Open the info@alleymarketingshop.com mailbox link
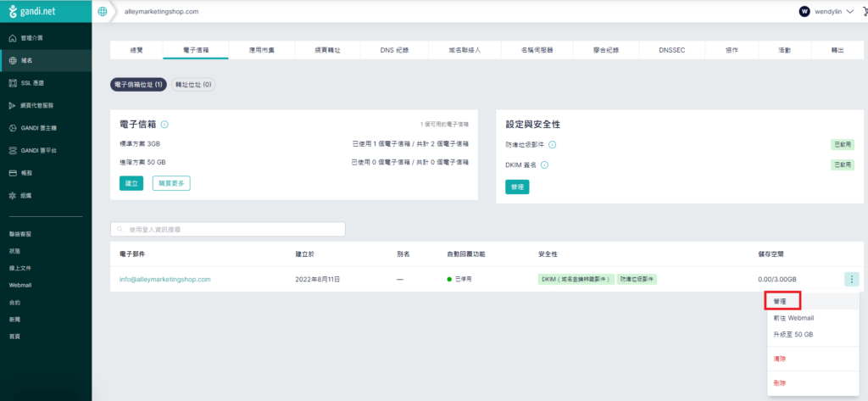This screenshot has width=868, height=401. 164,279
